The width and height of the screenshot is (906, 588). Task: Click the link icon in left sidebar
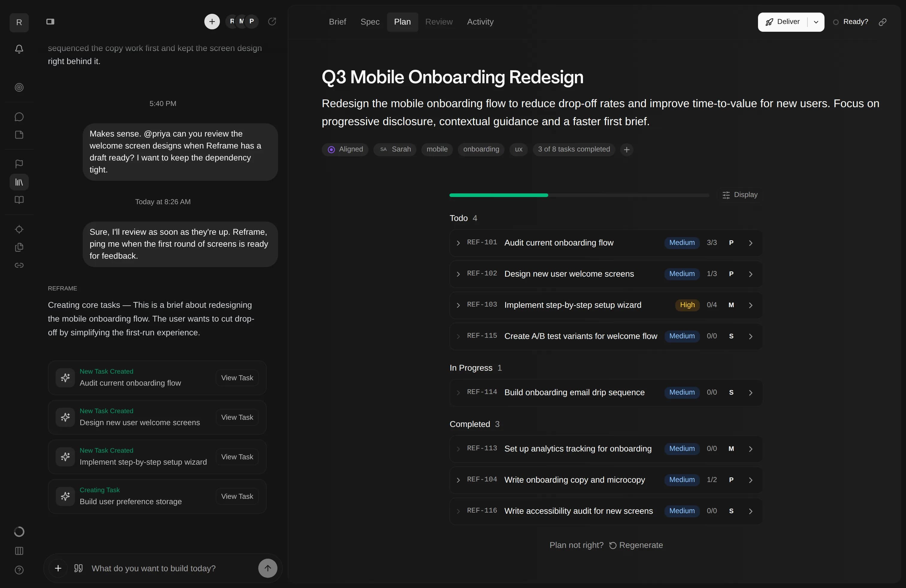(19, 265)
